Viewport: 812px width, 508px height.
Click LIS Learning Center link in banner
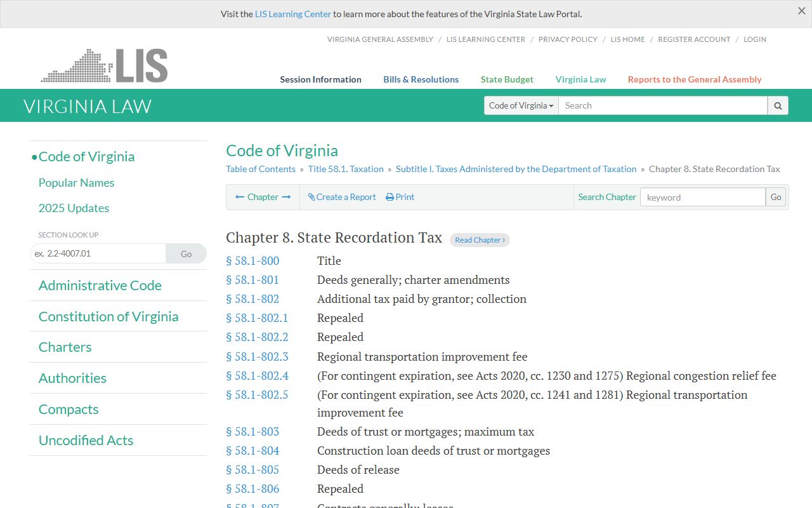click(293, 14)
